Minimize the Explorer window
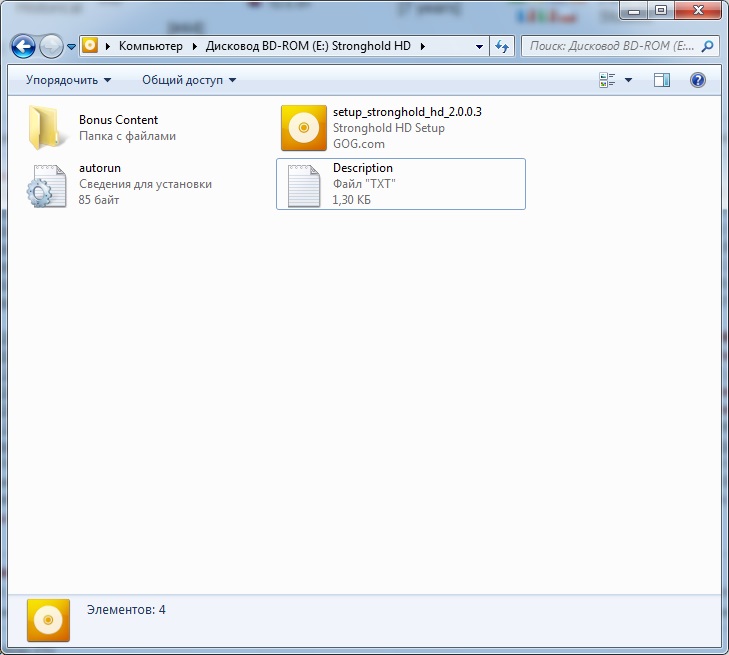The height and width of the screenshot is (655, 729). 634,10
